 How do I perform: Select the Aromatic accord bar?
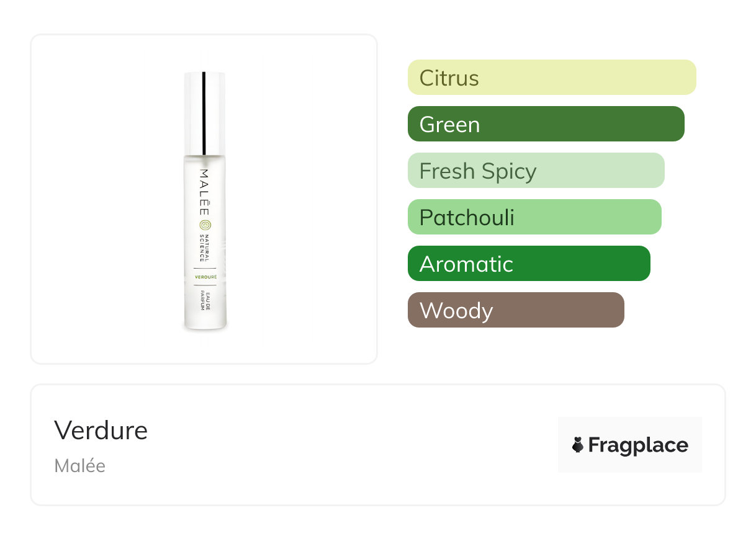coord(528,264)
